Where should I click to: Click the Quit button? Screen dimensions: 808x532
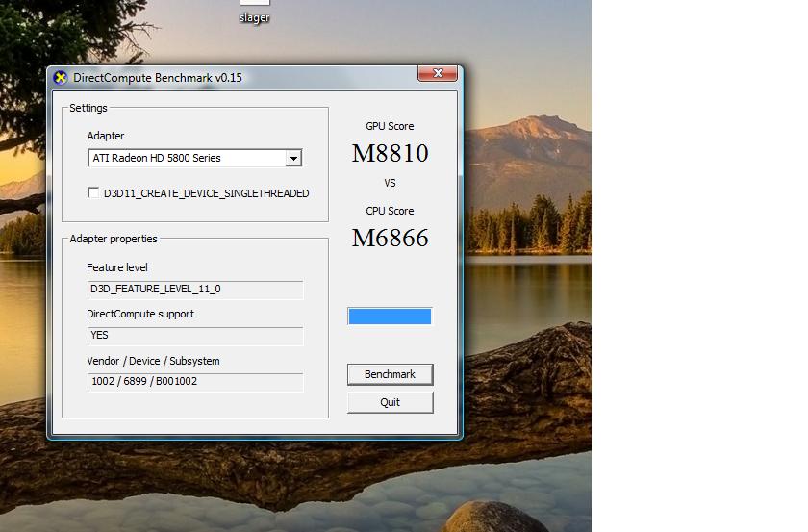[391, 402]
